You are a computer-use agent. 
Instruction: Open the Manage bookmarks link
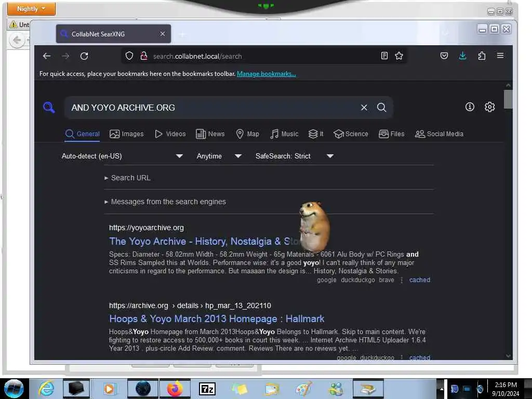point(267,74)
